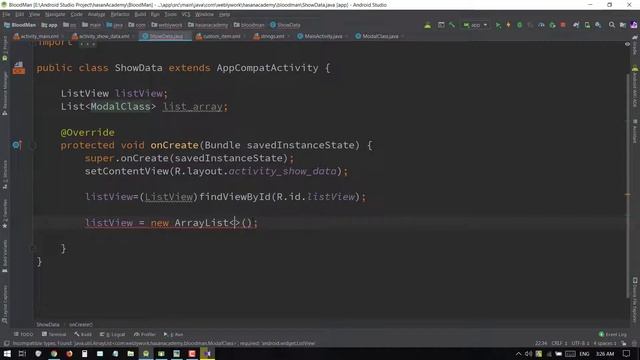Click BloodMan in the navigation breadcrumb
The height and width of the screenshot is (360, 640).
[20, 25]
